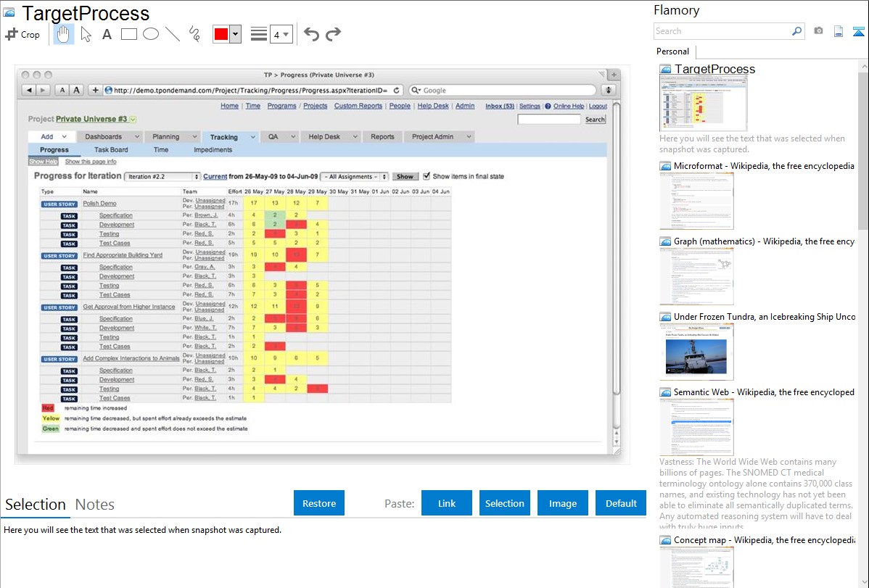
Task: Open the line width 4 dropdown
Action: tap(281, 34)
